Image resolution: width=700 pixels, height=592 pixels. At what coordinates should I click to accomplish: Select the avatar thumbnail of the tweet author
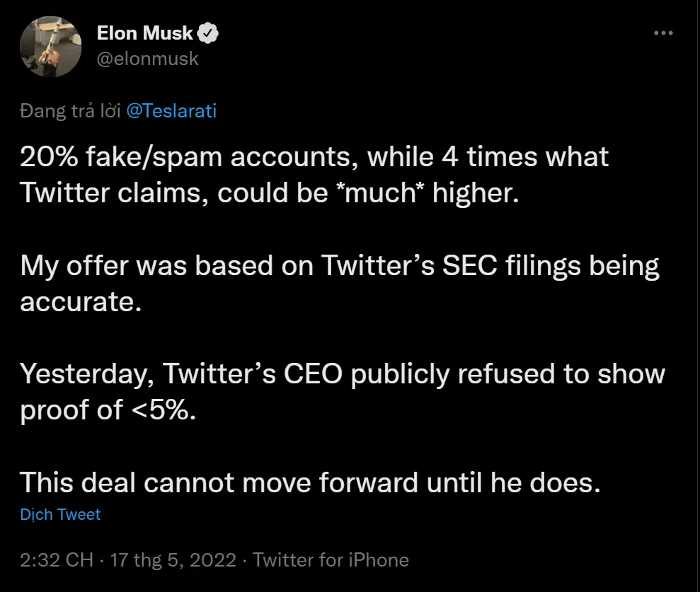tap(50, 47)
